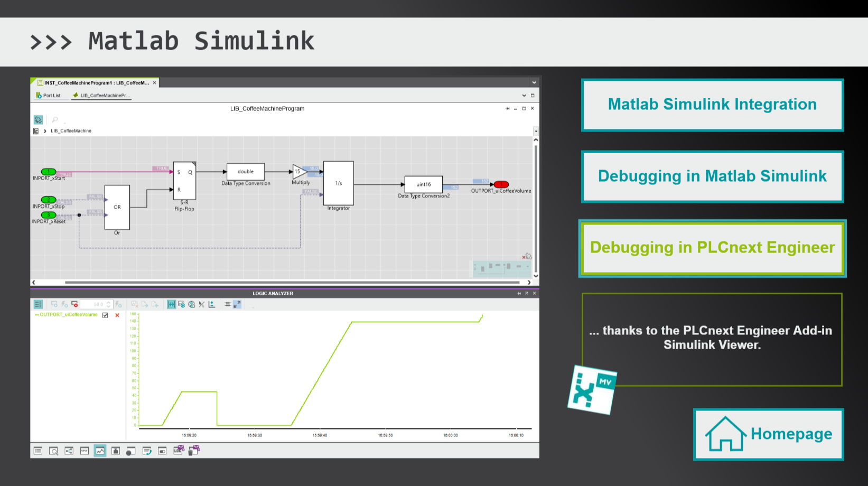Image resolution: width=868 pixels, height=486 pixels.
Task: Open the LOG messages window icon
Action: pos(179,450)
